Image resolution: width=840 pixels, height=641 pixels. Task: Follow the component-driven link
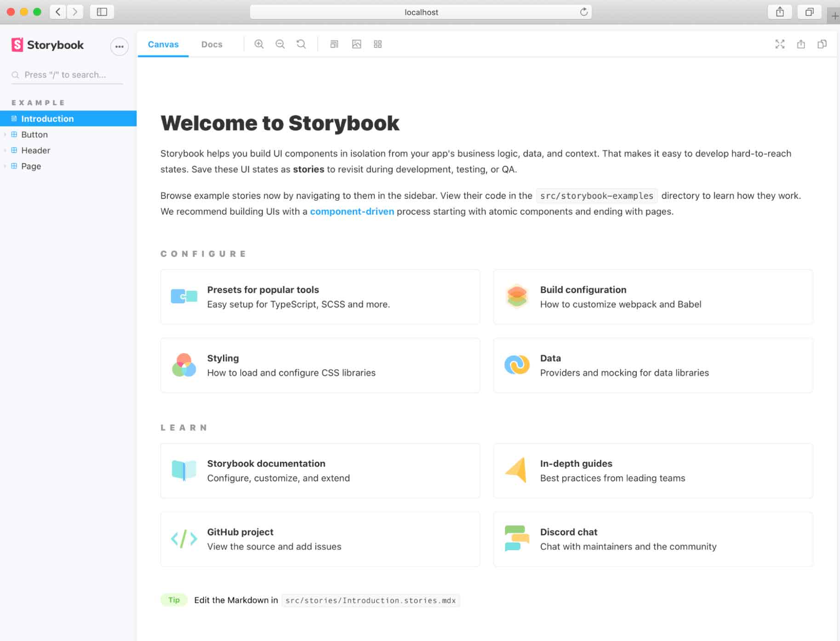[x=352, y=211]
